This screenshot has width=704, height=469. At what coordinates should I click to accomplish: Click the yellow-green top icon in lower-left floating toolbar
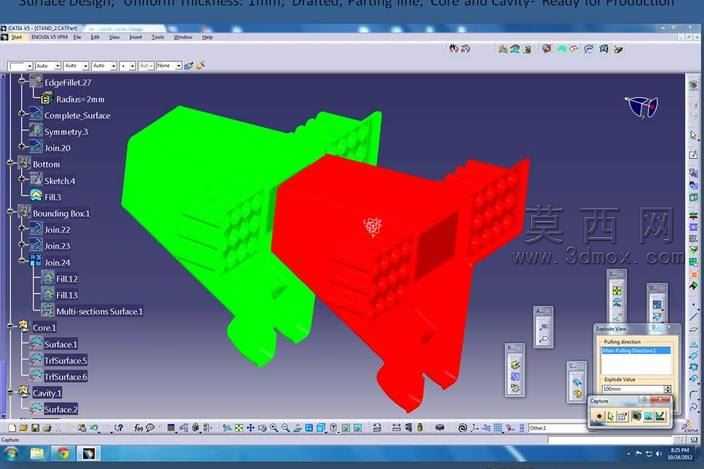tap(515, 364)
